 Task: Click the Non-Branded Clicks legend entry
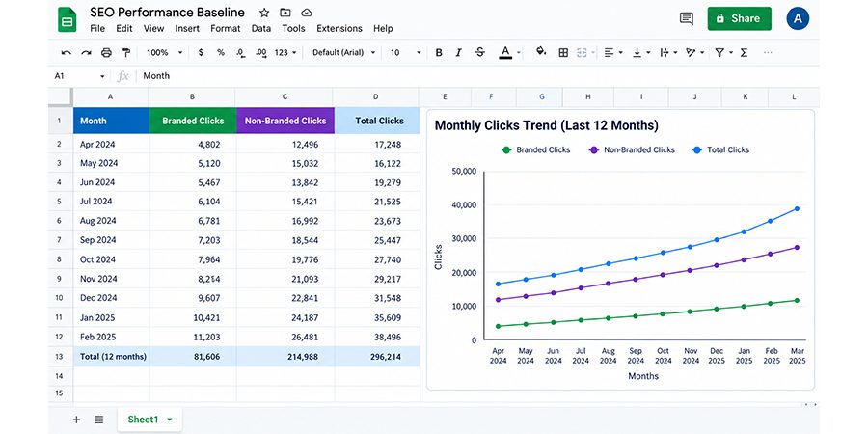pos(632,150)
